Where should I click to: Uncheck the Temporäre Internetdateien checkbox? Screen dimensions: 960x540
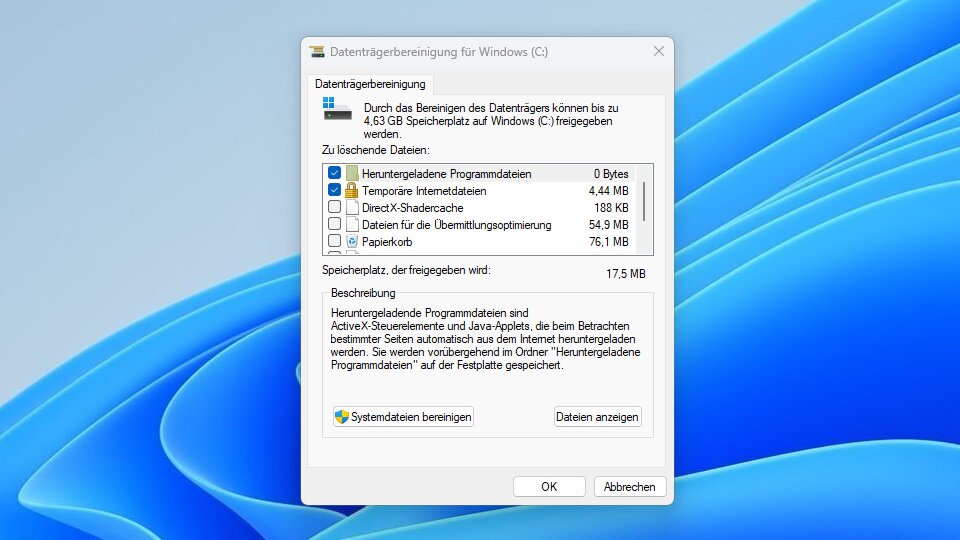tap(334, 190)
